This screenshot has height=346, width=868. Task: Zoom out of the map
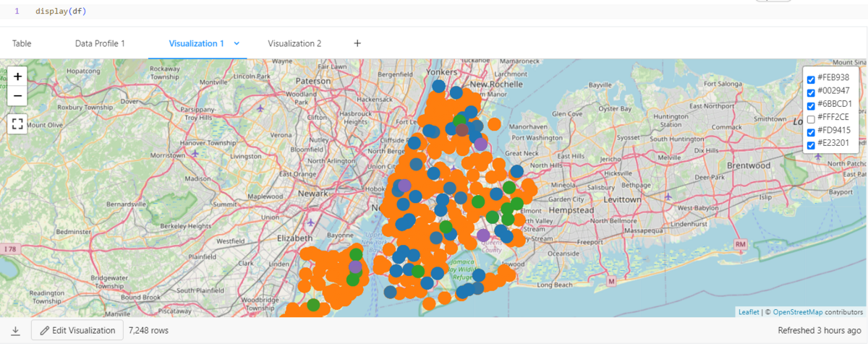[17, 95]
